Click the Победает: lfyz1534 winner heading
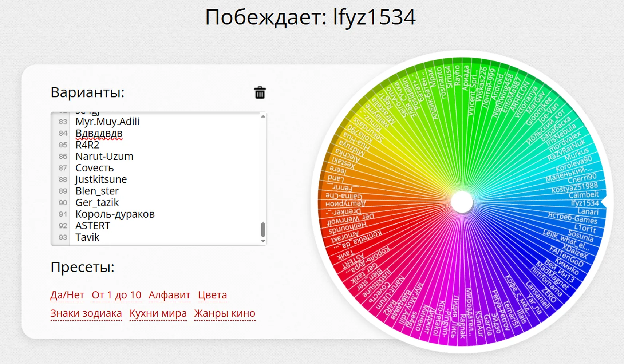The width and height of the screenshot is (624, 364). [311, 17]
